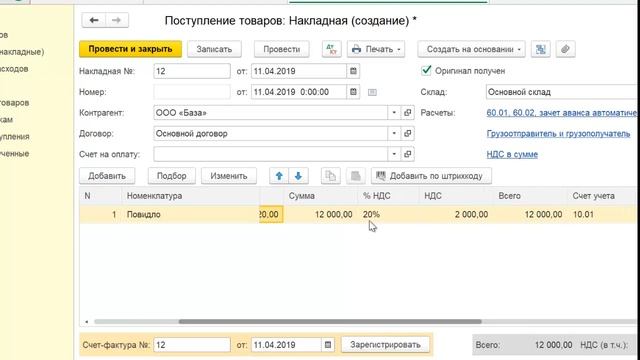640x360 pixels.
Task: Open Создать на основании dropdown
Action: coord(471,49)
